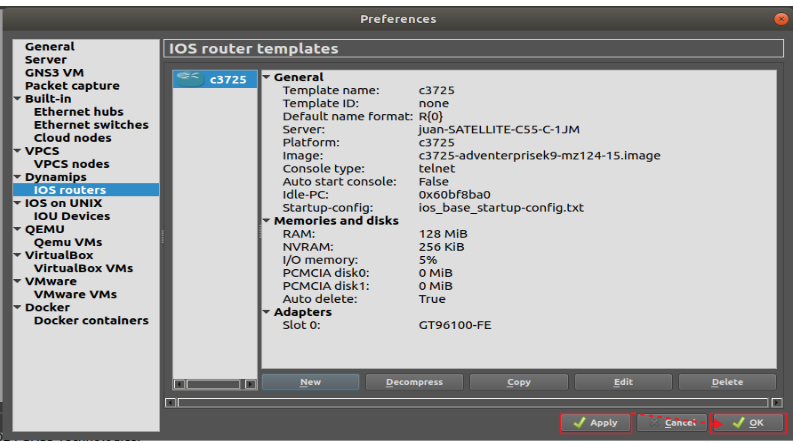This screenshot has height=443, width=793.
Task: Click the template list right scroll arrow
Action: 250,384
